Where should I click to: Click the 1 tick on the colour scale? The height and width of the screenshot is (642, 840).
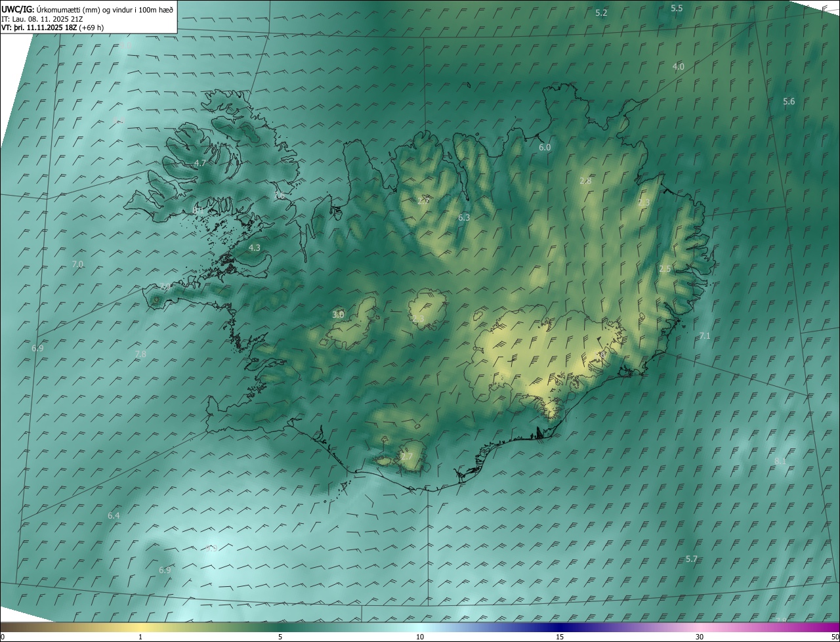click(x=140, y=637)
